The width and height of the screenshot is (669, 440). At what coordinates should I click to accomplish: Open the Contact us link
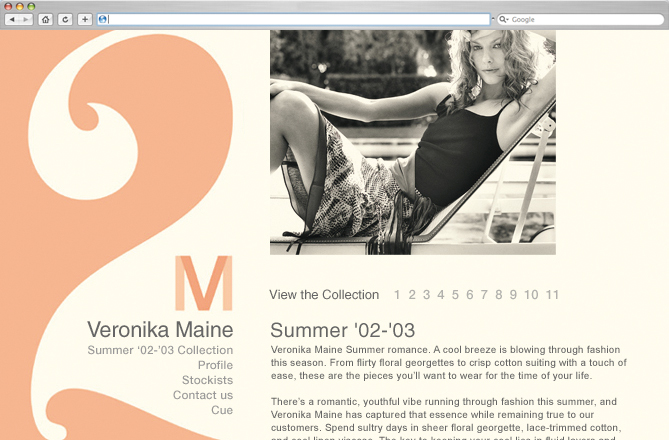point(203,395)
